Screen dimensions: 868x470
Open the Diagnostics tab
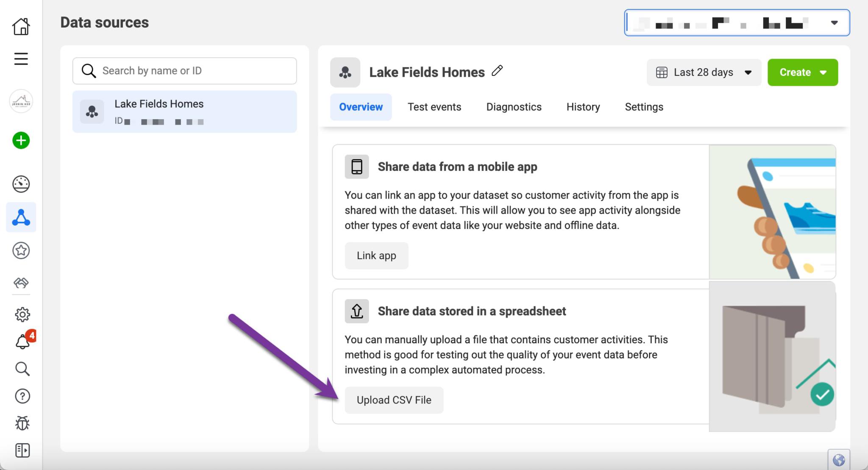[x=514, y=107]
